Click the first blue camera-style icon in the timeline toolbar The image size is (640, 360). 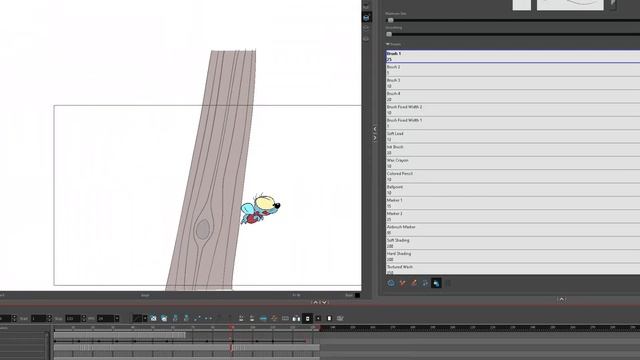click(x=153, y=318)
